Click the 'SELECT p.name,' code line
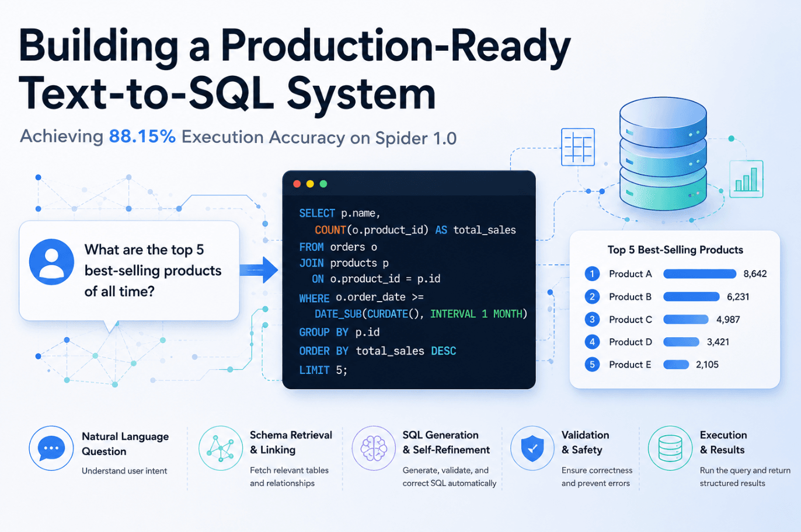801x532 pixels. 340,213
